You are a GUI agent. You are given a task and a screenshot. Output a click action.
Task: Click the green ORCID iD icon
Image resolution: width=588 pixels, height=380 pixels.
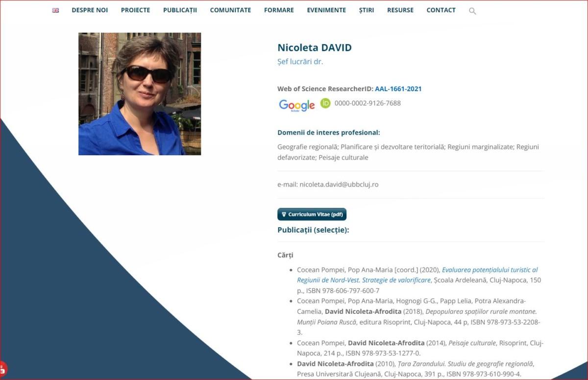[325, 103]
